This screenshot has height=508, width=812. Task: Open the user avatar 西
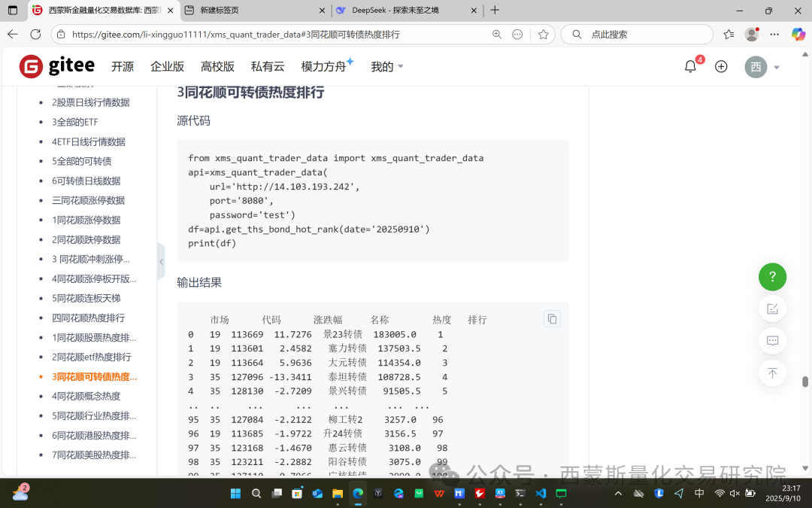(756, 67)
